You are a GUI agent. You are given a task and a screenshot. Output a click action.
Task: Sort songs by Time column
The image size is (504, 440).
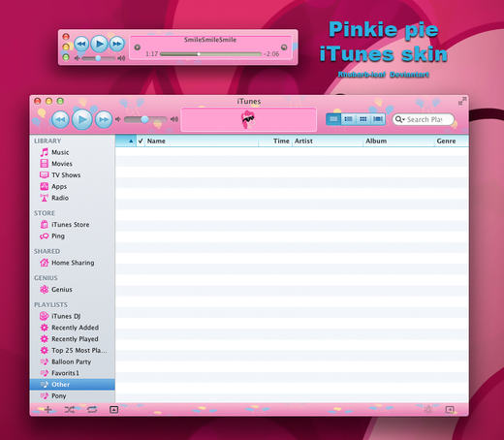[x=275, y=141]
